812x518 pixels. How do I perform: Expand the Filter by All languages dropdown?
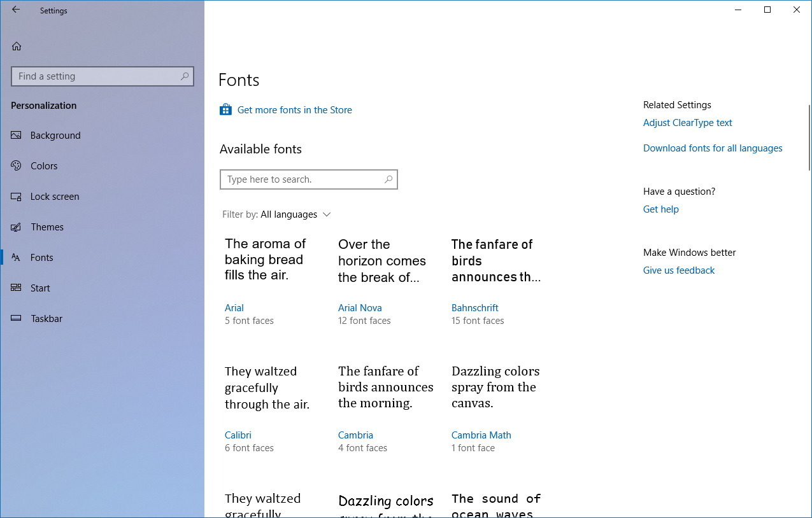coord(276,214)
